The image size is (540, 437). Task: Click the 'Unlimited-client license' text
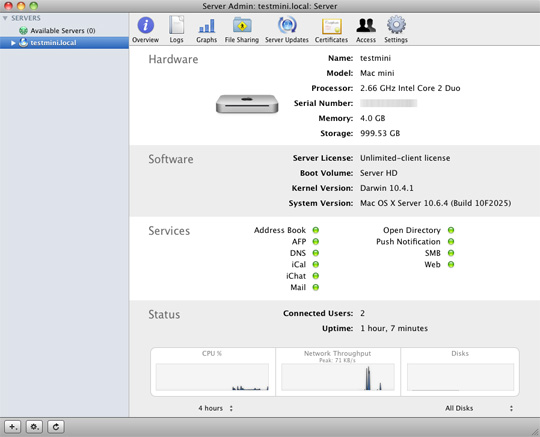pos(405,158)
